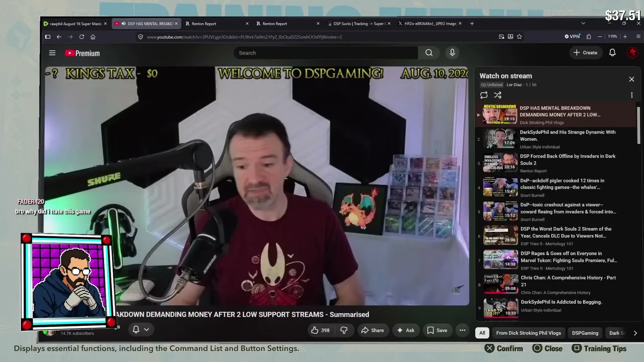
Task: Click Close in the game overlay
Action: pos(547,348)
